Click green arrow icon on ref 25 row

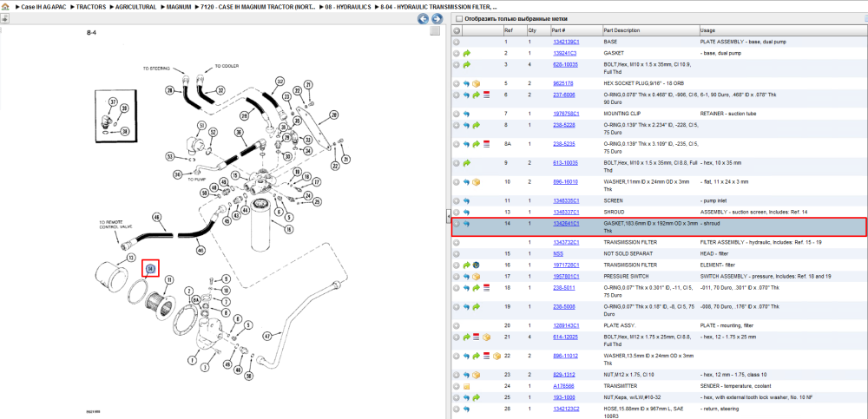[476, 397]
